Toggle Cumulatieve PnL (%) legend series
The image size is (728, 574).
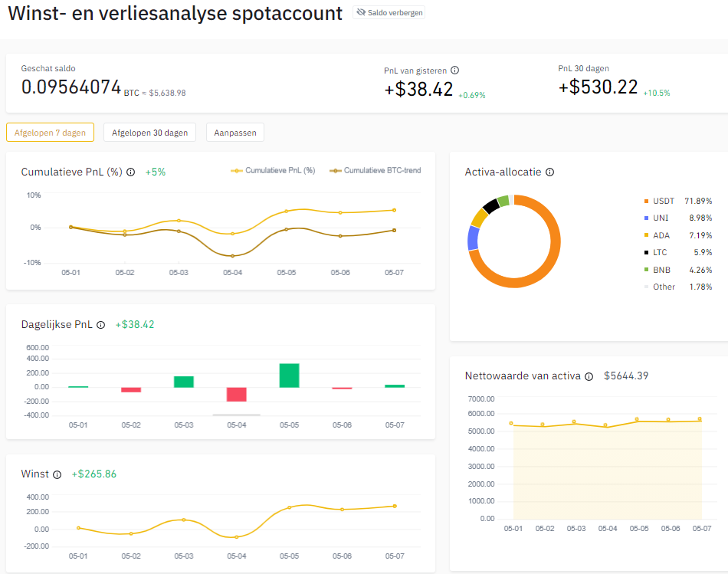[x=273, y=170]
